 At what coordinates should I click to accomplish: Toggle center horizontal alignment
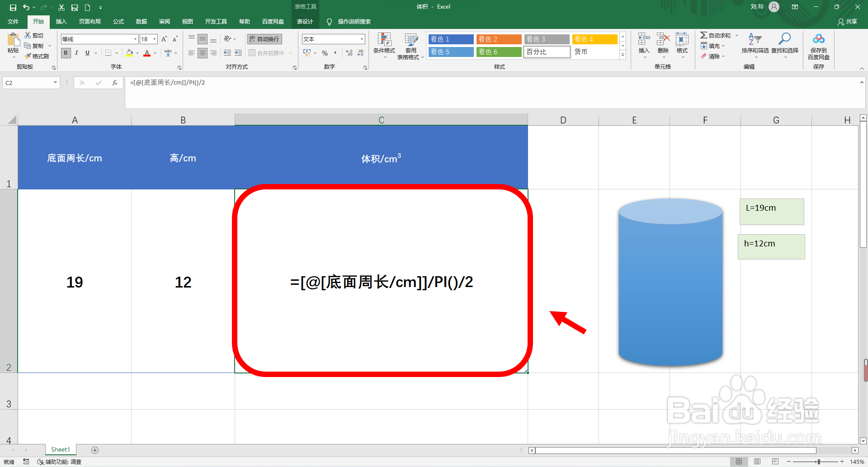pos(203,53)
